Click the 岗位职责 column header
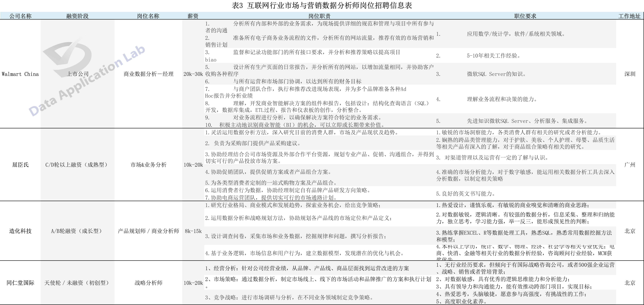 pyautogui.click(x=320, y=16)
